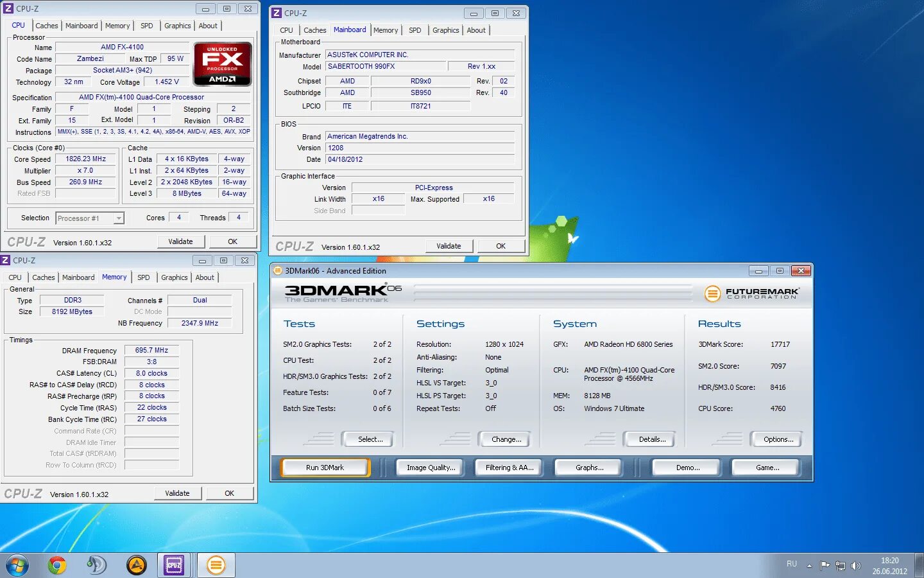Launch Google Chrome from taskbar
The width and height of the screenshot is (924, 578).
coord(57,565)
